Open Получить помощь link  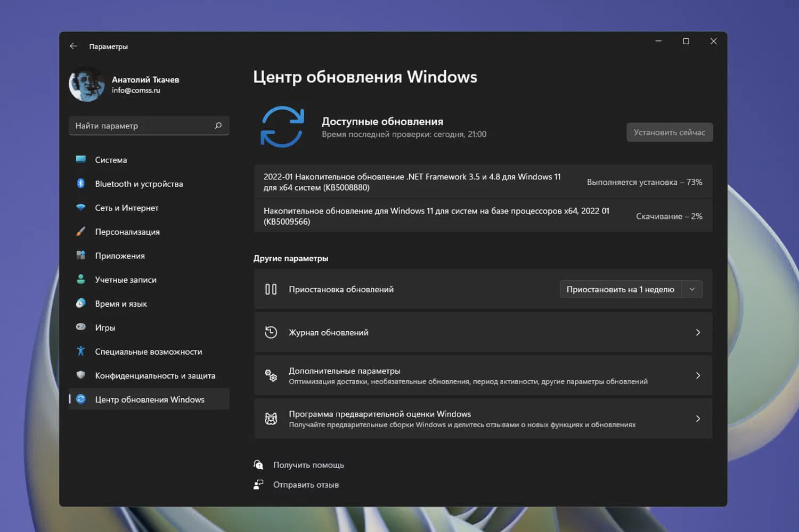pos(308,464)
